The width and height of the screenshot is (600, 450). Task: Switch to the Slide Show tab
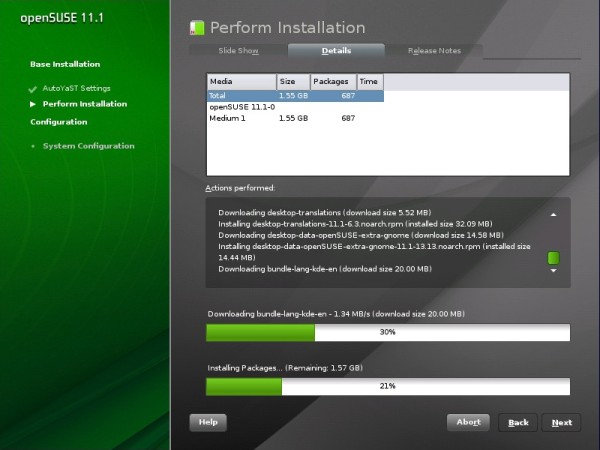(x=238, y=51)
